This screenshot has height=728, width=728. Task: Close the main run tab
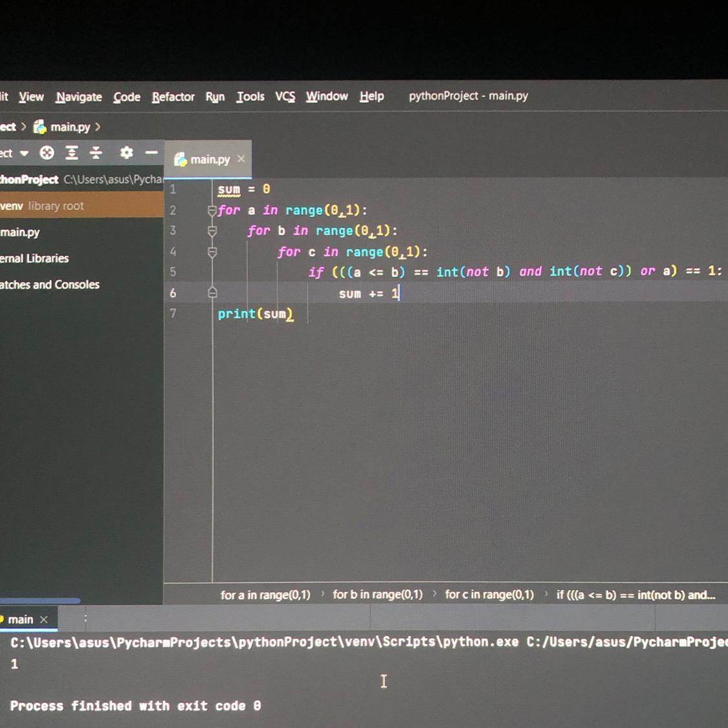tap(43, 619)
